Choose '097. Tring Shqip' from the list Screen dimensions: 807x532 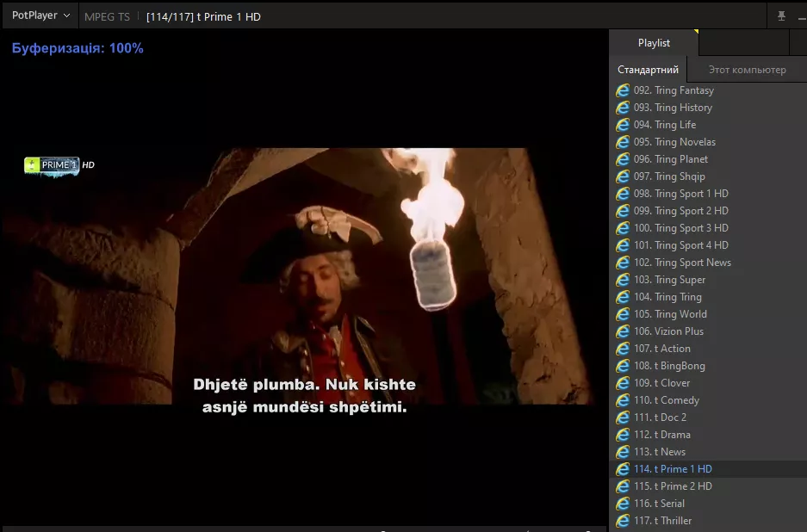pos(708,176)
